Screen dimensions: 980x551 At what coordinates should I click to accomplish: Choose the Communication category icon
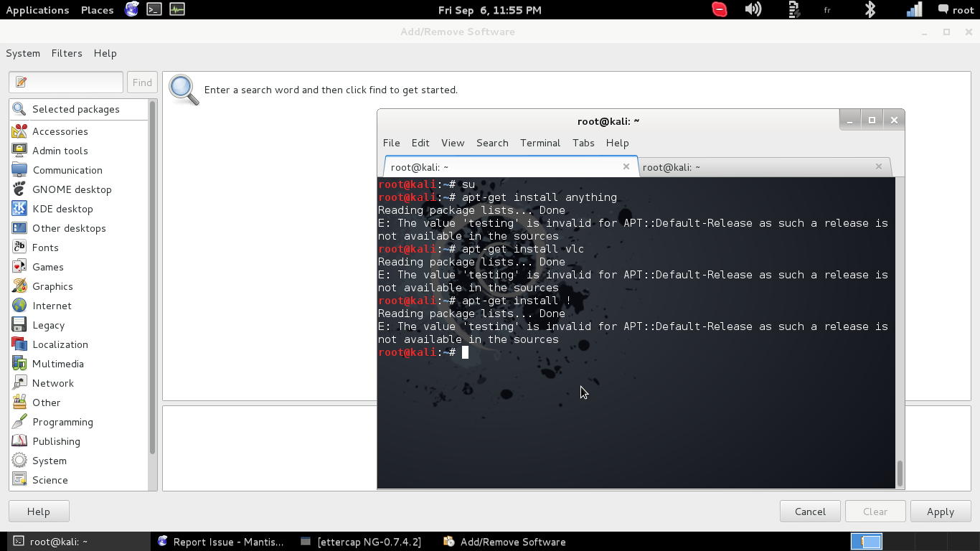[x=19, y=170]
